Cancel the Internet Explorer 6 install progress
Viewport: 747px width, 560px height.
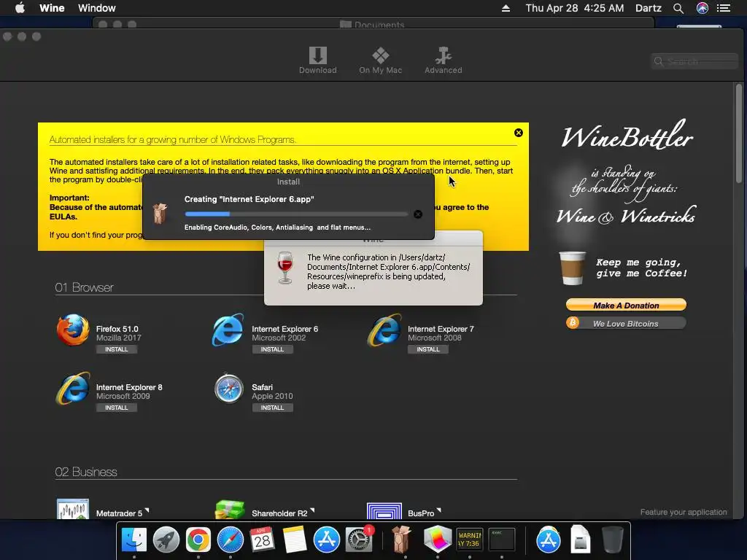point(418,214)
